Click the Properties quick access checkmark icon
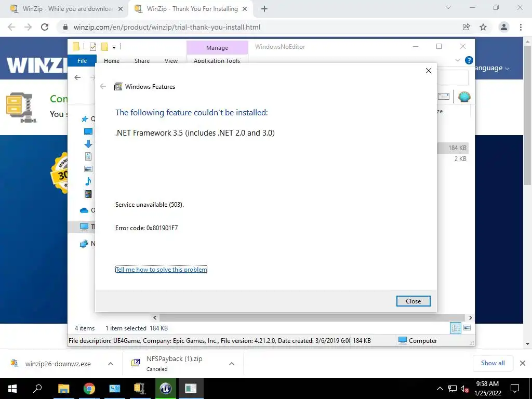 pyautogui.click(x=93, y=47)
